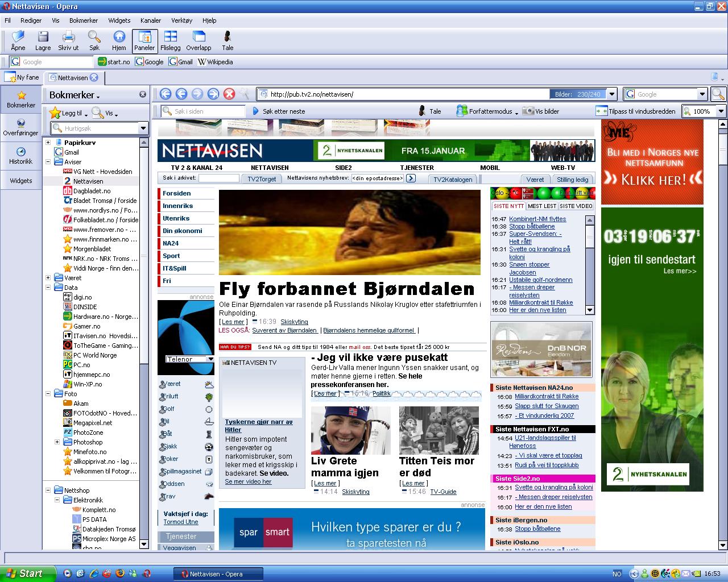The width and height of the screenshot is (728, 582).
Task: Open the Widgets menu in the menu bar
Action: (119, 20)
